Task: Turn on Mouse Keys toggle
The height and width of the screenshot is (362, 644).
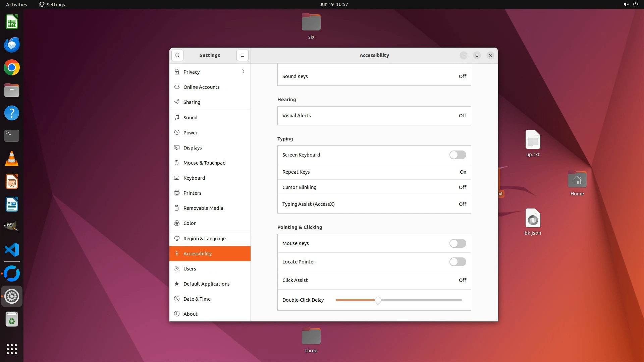Action: (458, 243)
